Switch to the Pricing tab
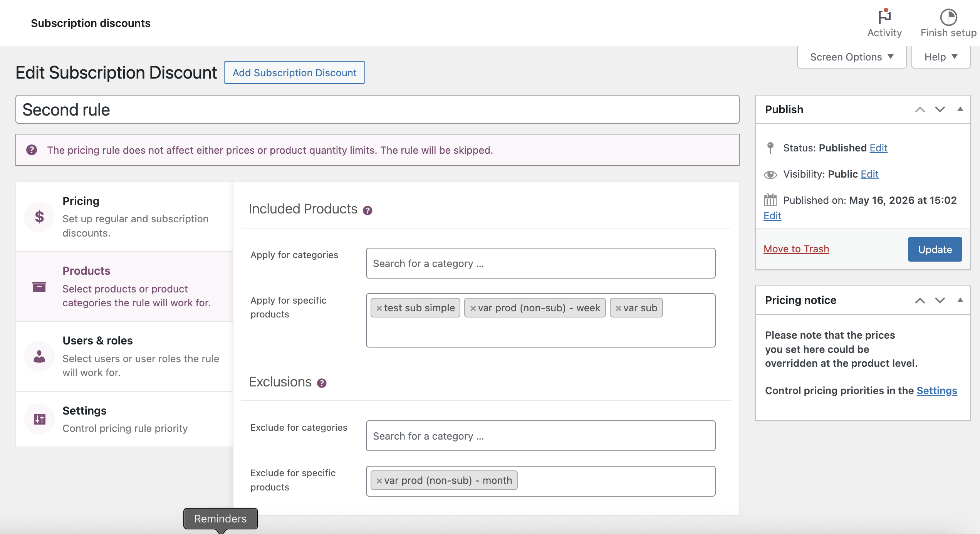The height and width of the screenshot is (534, 980). (124, 217)
